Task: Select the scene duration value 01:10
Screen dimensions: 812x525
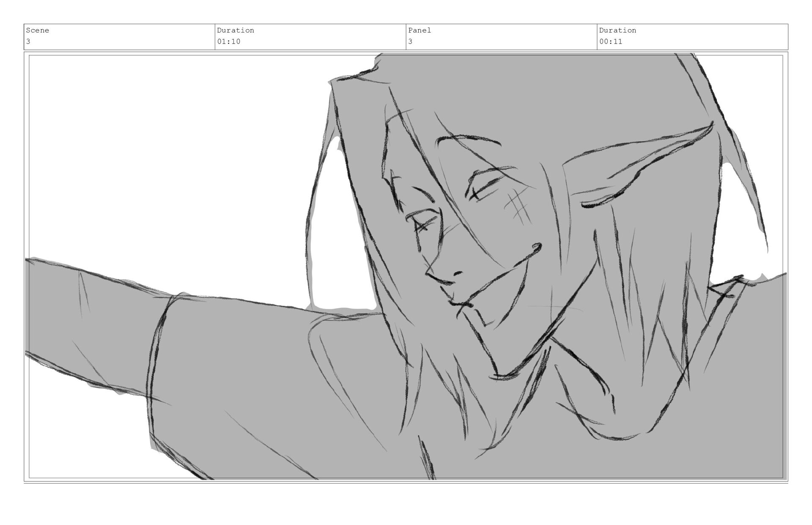Action: [x=229, y=41]
